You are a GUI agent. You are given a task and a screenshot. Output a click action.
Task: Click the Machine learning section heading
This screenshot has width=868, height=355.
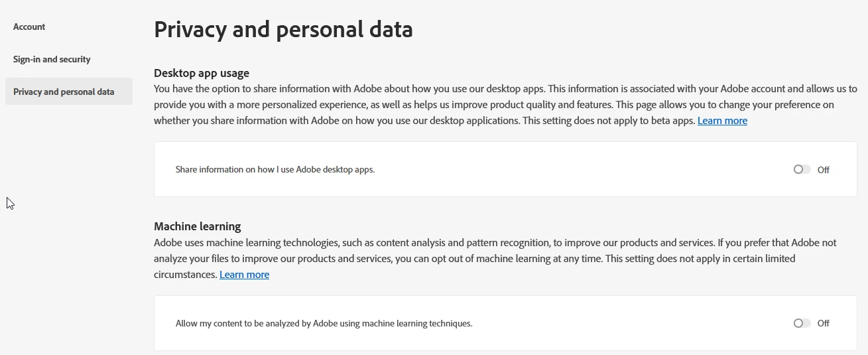point(197,226)
